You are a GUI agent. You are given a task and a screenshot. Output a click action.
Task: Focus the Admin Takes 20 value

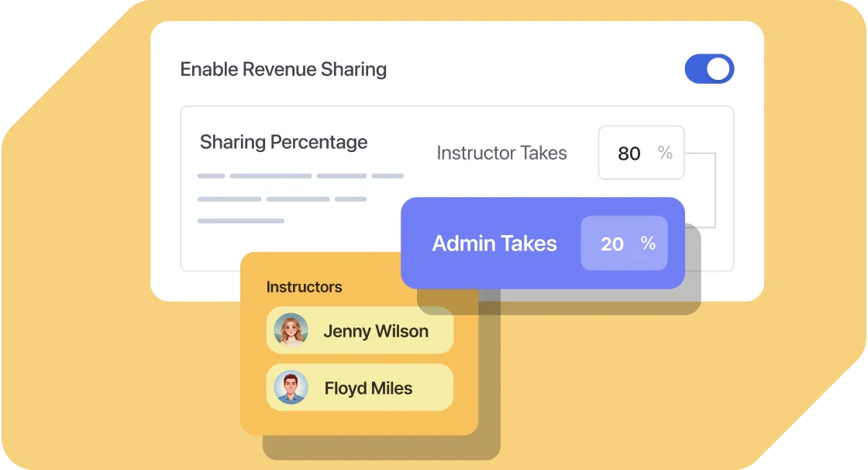611,244
